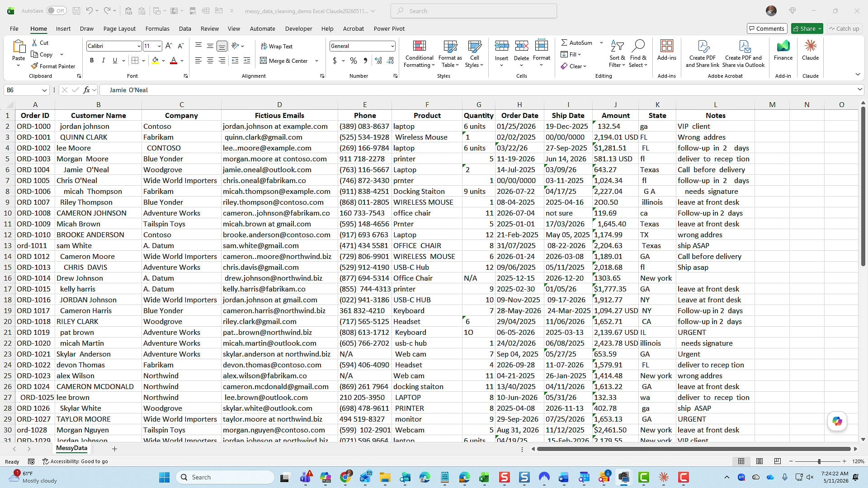The height and width of the screenshot is (488, 868).
Task: Click Decrease Decimal icon
Action: 390,60
